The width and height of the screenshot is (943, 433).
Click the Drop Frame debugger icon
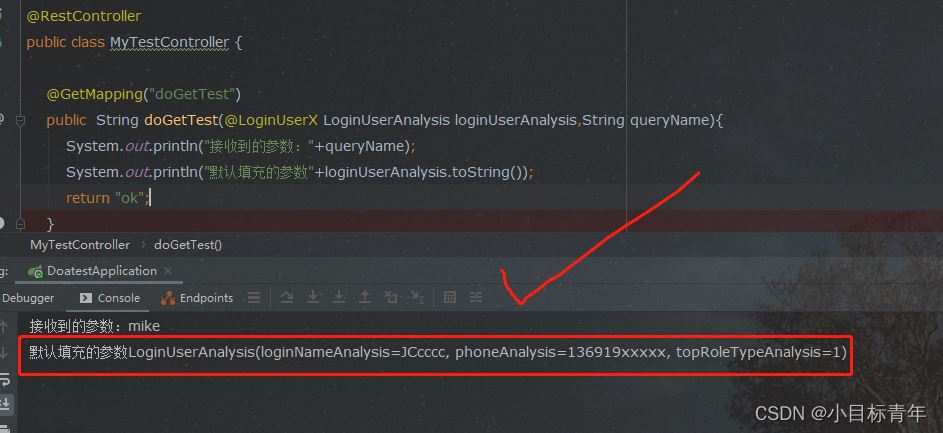tap(391, 297)
